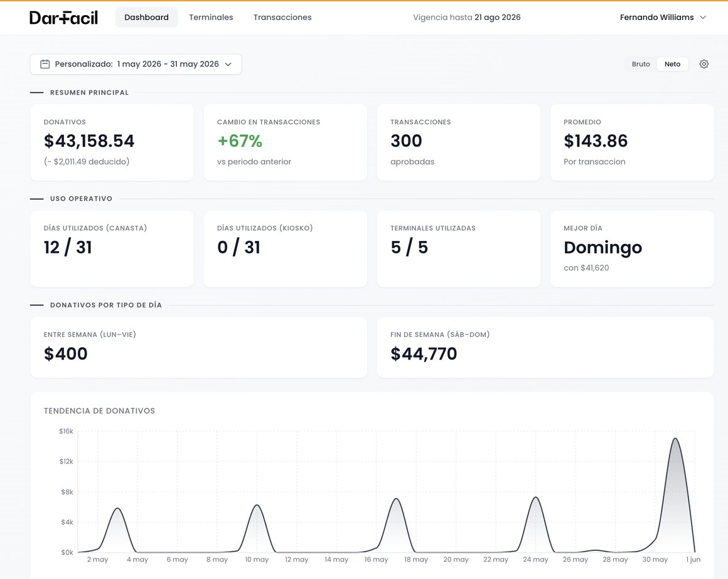Go to the Dashboard tab

point(146,17)
